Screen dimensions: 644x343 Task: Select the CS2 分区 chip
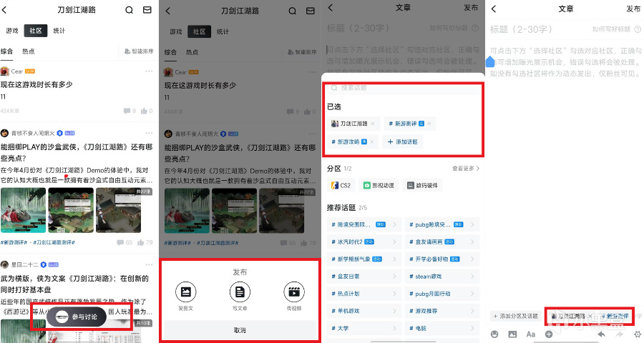click(341, 186)
